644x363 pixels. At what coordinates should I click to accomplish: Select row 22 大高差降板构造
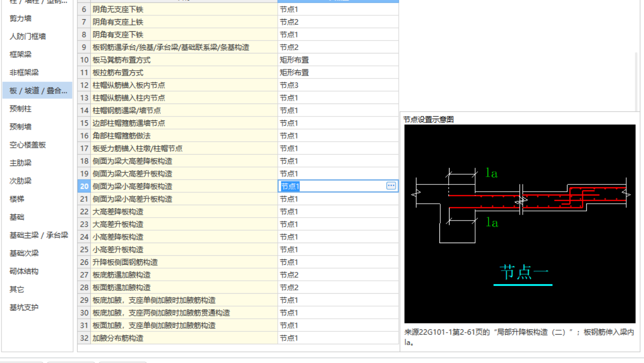click(184, 212)
